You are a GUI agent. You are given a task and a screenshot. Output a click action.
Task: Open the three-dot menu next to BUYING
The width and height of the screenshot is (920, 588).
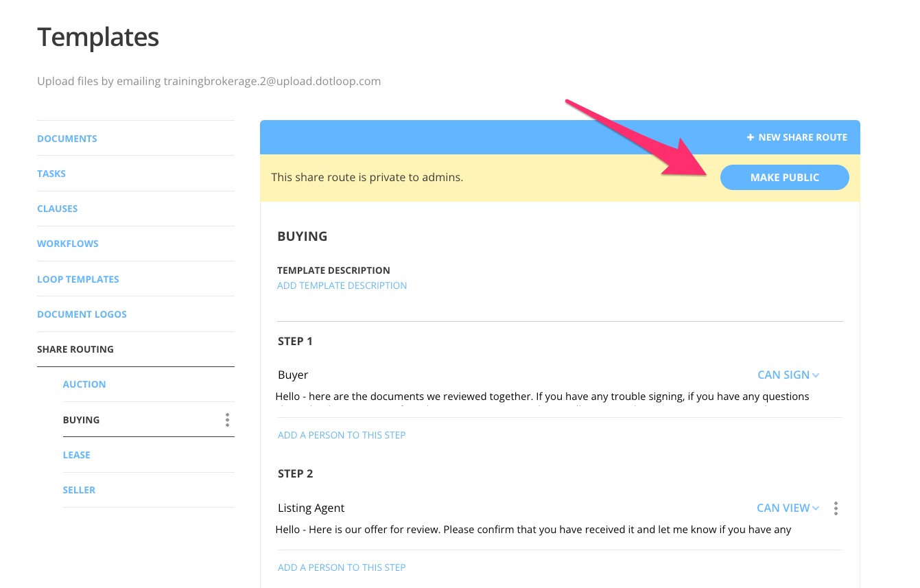227,419
